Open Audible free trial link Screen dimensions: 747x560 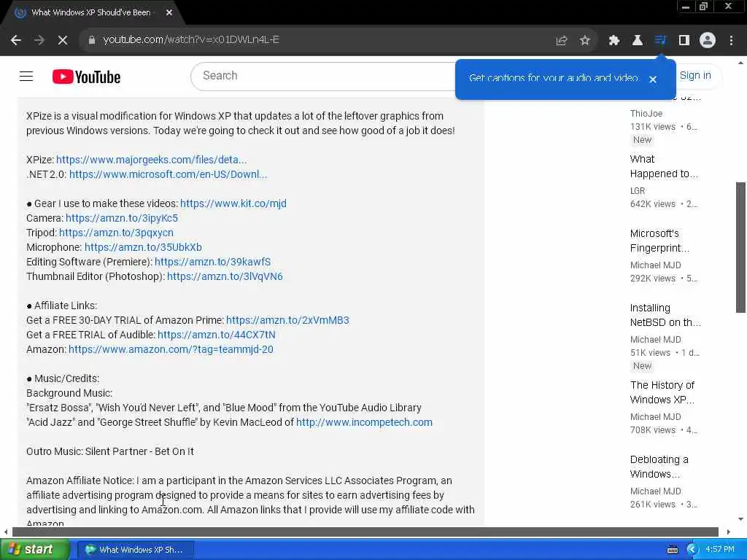pos(216,335)
